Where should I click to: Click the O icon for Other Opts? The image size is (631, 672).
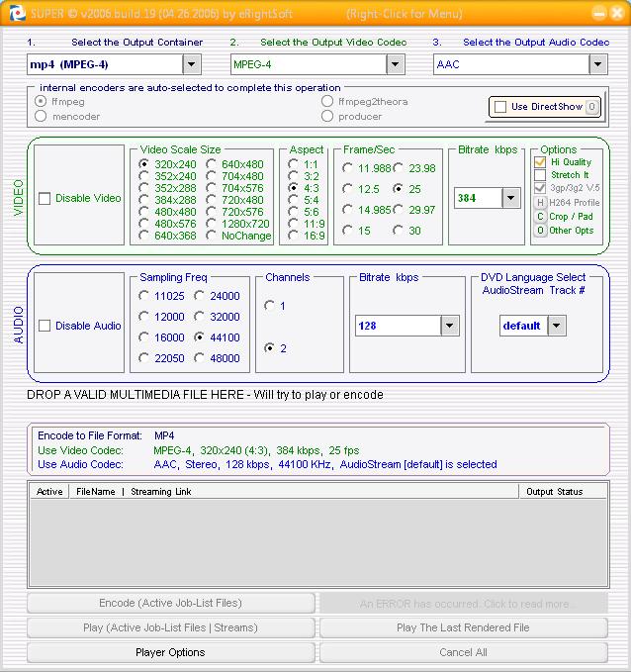pos(540,231)
